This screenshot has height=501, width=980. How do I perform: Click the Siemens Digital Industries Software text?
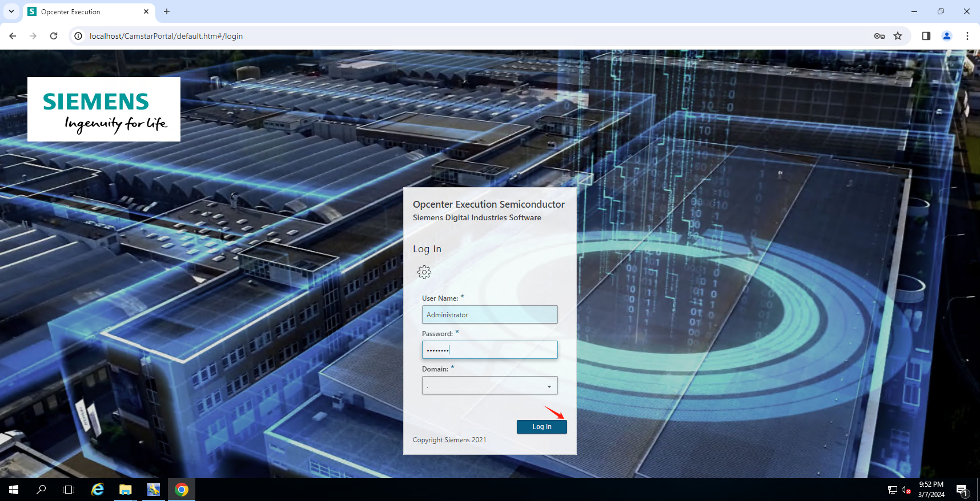tap(477, 217)
